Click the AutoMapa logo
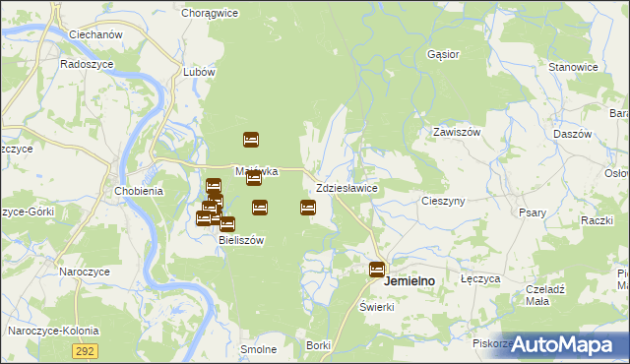The width and height of the screenshot is (630, 364). click(x=562, y=345)
